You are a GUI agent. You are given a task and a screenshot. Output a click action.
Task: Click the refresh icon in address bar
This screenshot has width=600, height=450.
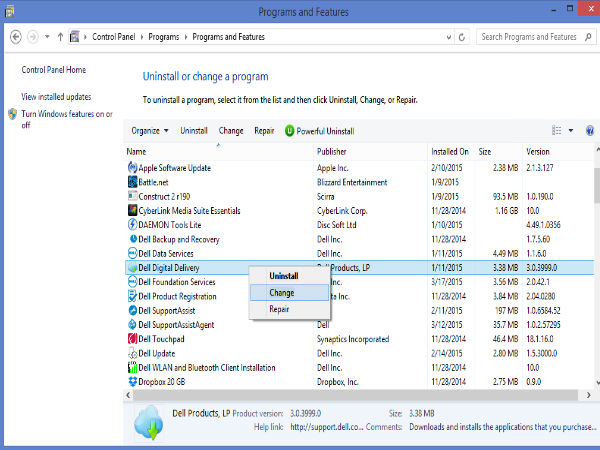(x=462, y=37)
